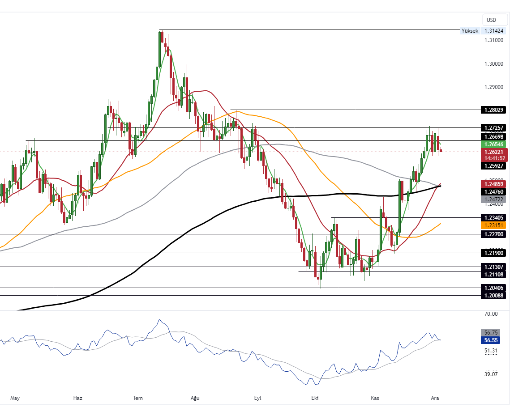Click the Eki month on time axis
Screen dimensions: 514x420
click(315, 398)
